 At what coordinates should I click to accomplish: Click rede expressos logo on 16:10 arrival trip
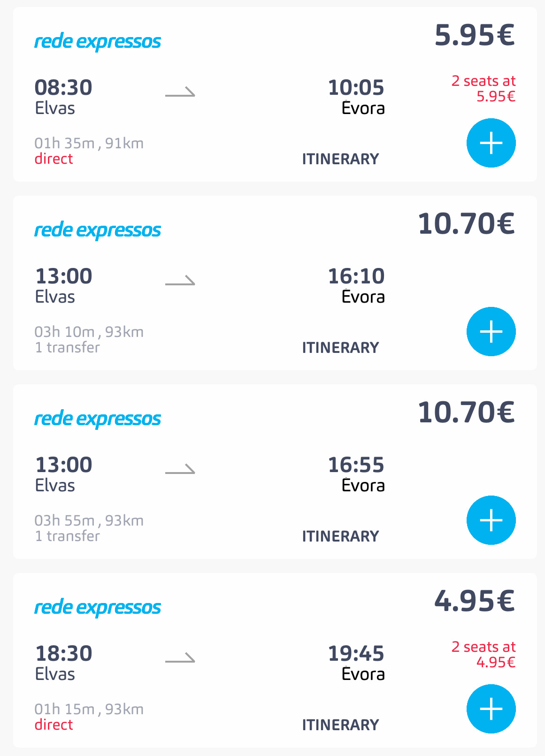[98, 230]
